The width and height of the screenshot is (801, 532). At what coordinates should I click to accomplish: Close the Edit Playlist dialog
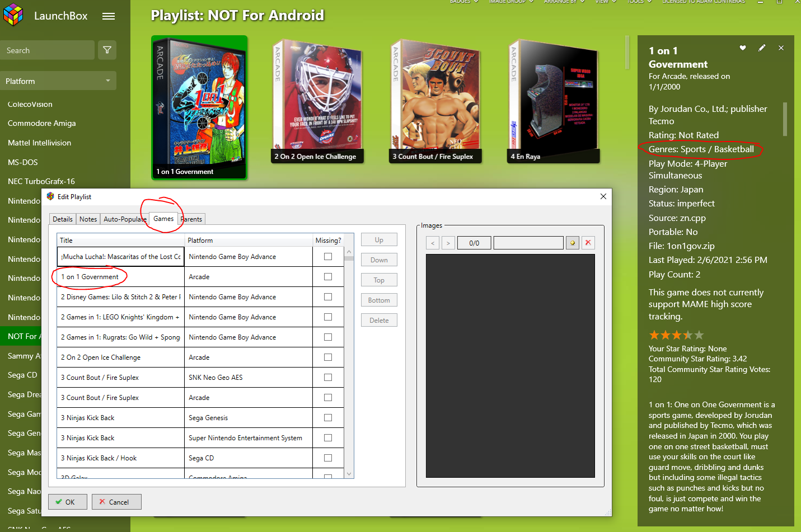603,196
